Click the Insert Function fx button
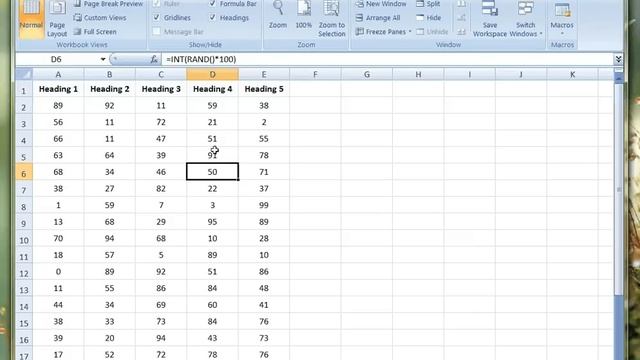The image size is (640, 360). tap(154, 59)
